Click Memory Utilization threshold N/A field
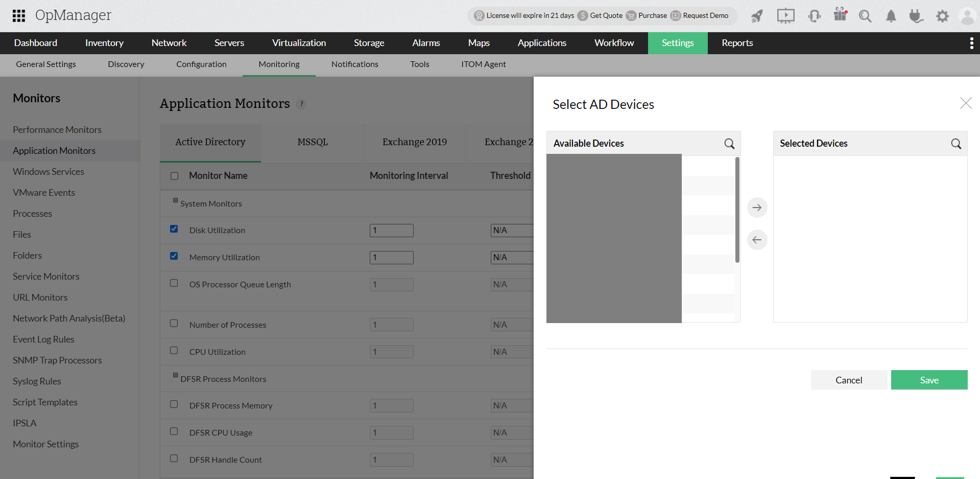 click(x=512, y=258)
